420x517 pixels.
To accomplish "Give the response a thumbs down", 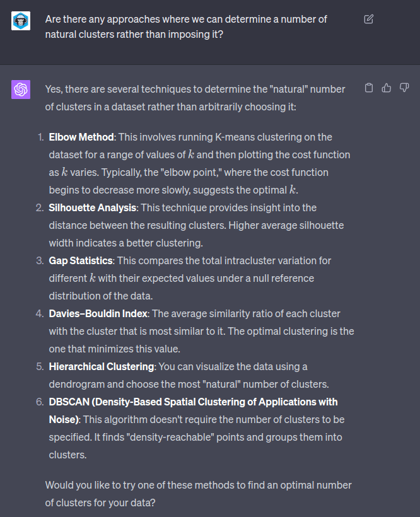I will pyautogui.click(x=404, y=88).
